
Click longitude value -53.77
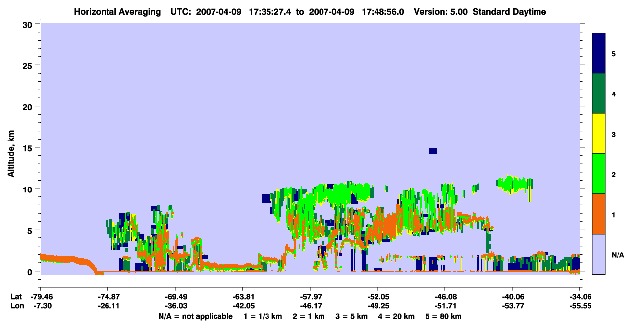[x=512, y=306]
